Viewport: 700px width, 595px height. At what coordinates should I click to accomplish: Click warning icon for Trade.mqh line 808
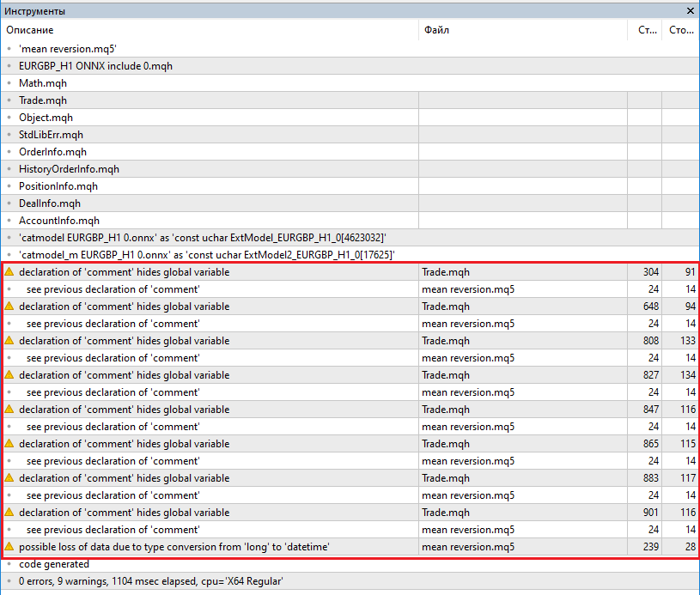click(9, 340)
